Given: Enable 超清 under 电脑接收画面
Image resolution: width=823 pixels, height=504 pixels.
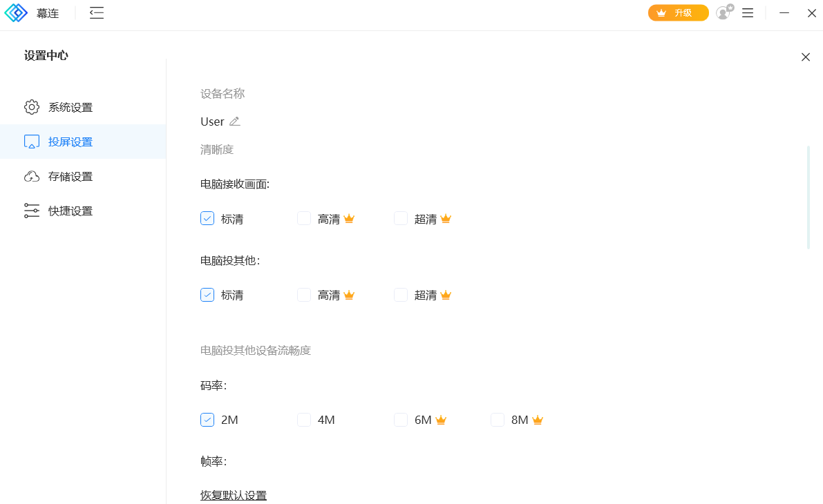Looking at the screenshot, I should click(x=401, y=219).
